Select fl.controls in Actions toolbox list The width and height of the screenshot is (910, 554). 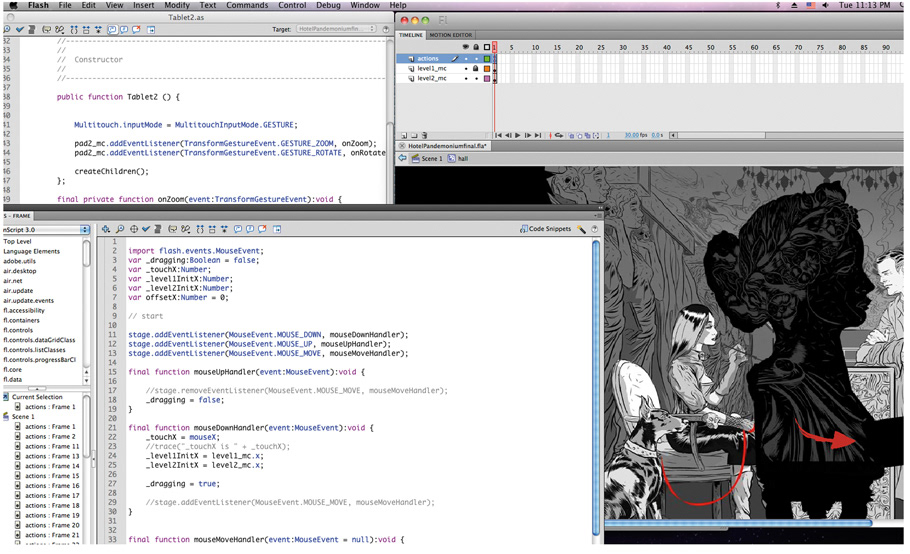(17, 330)
